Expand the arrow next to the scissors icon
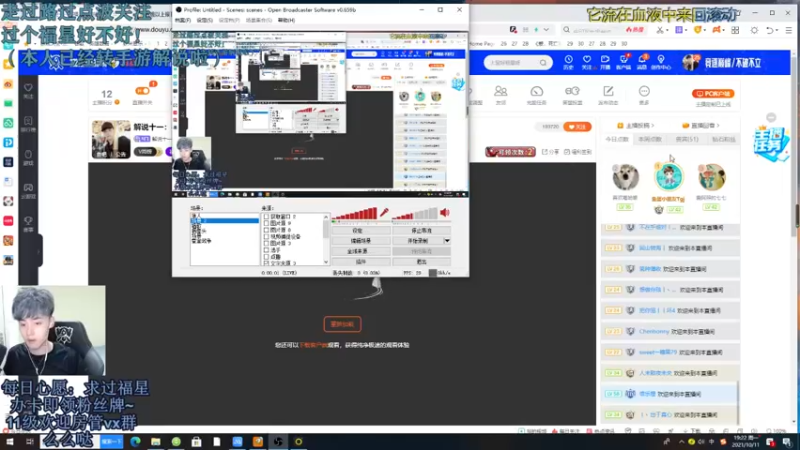Image resolution: width=800 pixels, height=450 pixels. tap(668, 30)
